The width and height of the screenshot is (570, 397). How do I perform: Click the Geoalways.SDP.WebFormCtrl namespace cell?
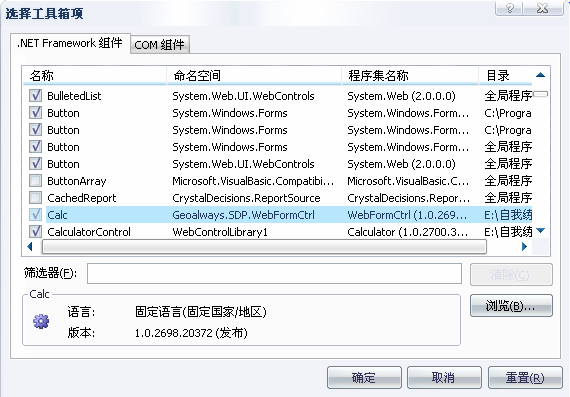(243, 215)
